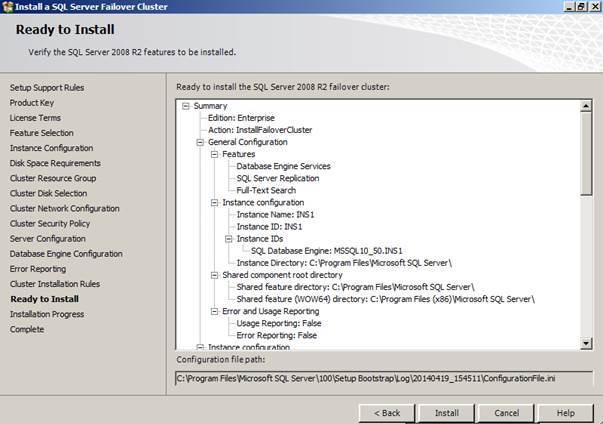The height and width of the screenshot is (424, 603).
Task: Select Usage Reporting: False row
Action: click(x=279, y=323)
